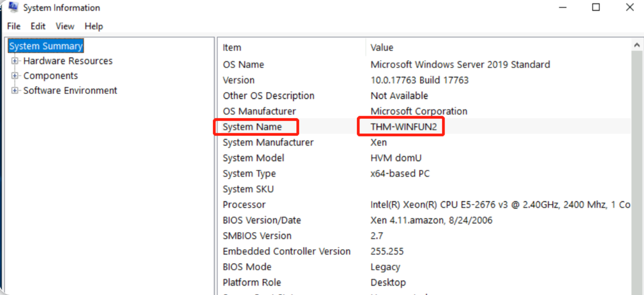Click the System Information app icon in title bar
Screen dimensions: 644x295
click(13, 7)
